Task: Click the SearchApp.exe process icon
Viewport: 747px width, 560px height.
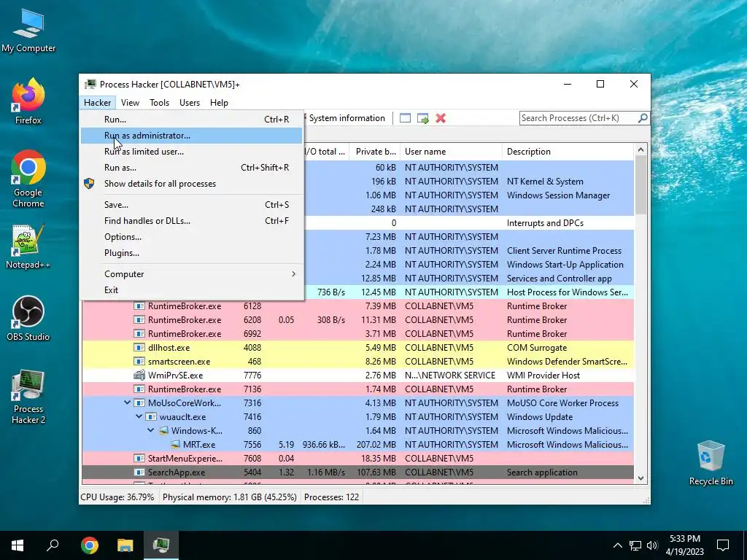Action: tap(139, 472)
